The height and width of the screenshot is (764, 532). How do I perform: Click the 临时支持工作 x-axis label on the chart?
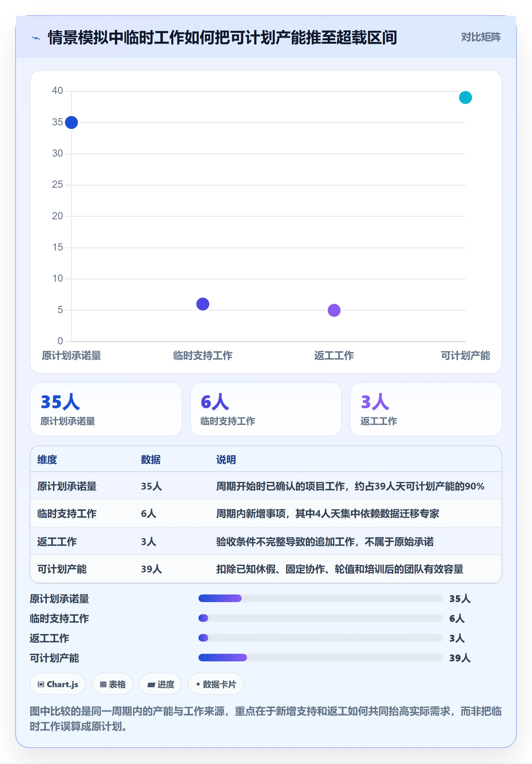tap(203, 356)
